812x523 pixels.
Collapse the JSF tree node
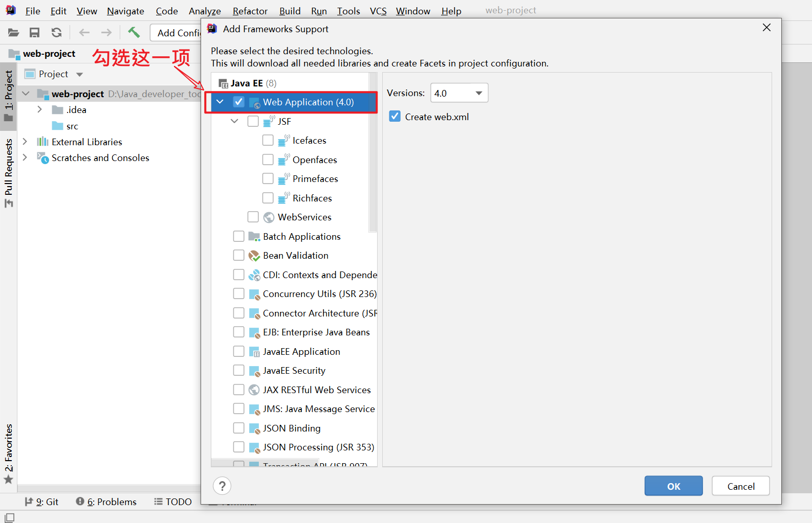click(x=234, y=121)
